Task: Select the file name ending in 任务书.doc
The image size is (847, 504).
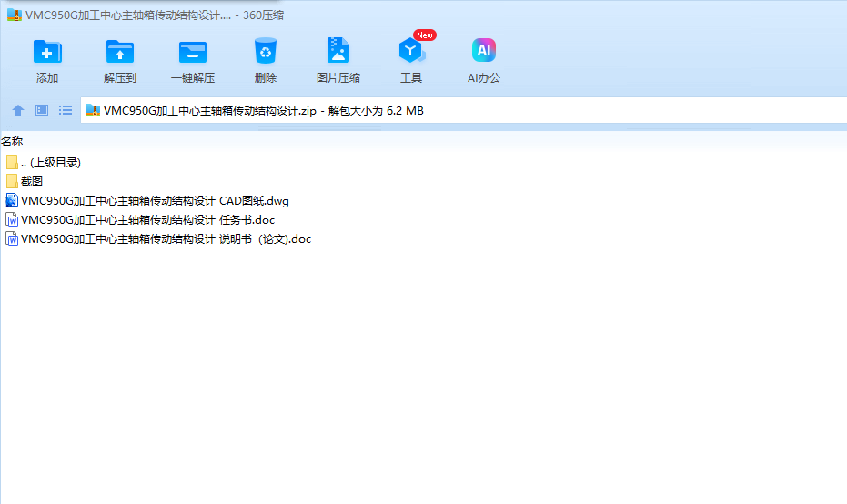Action: (148, 220)
